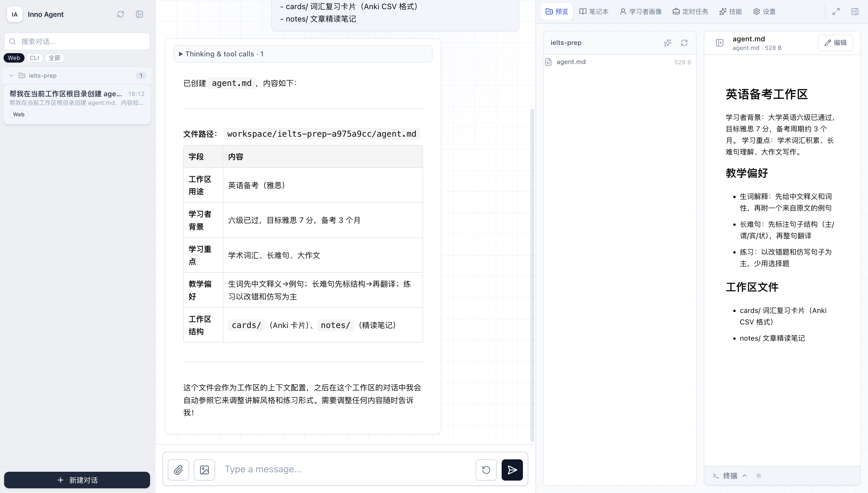Open the 定时任务 tab

(x=690, y=12)
